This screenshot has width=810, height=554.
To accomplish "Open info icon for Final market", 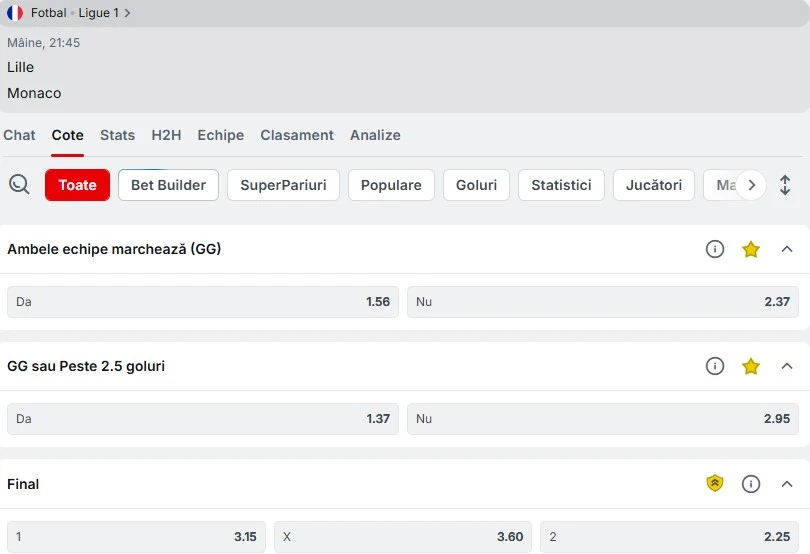I will click(x=750, y=484).
